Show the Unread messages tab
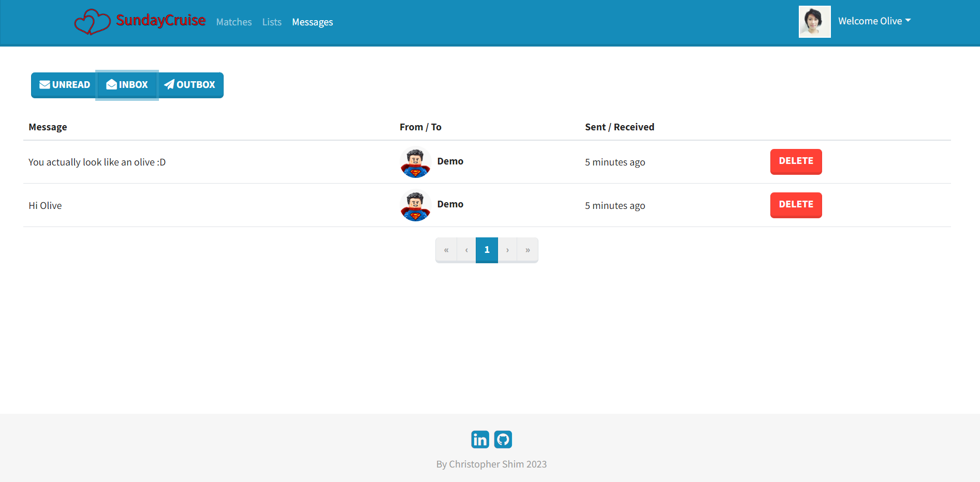 pos(65,85)
